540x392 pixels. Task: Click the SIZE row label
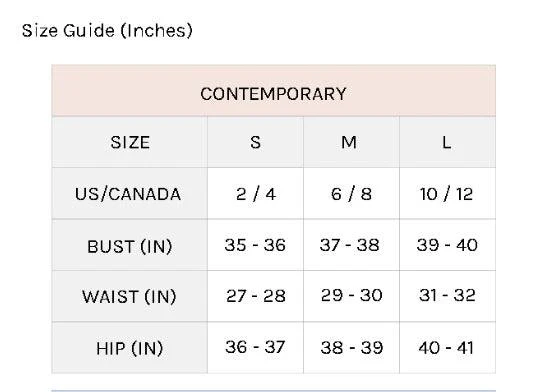[x=130, y=142]
